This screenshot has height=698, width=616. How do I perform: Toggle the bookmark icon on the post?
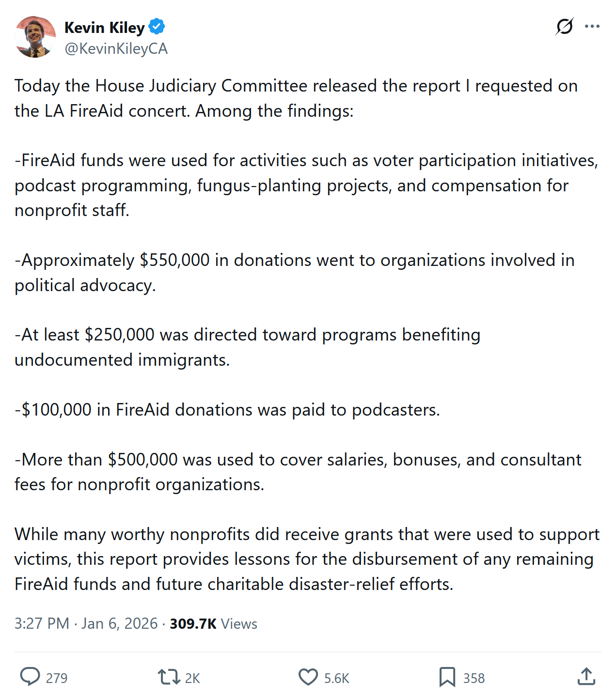pos(447,677)
